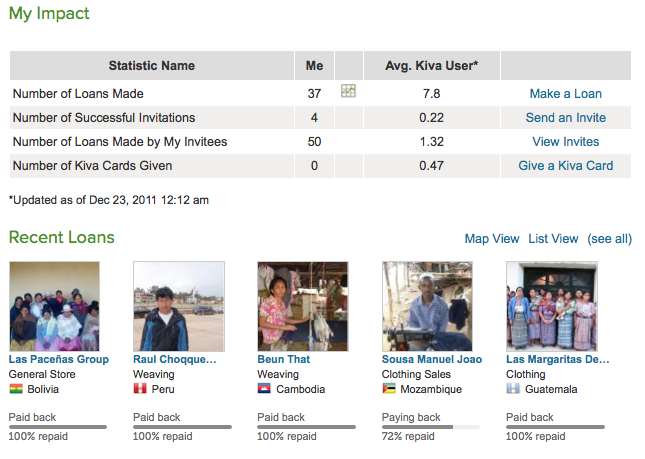Screen dimensions: 645x459
Task: Open the see all loans link
Action: coord(609,239)
